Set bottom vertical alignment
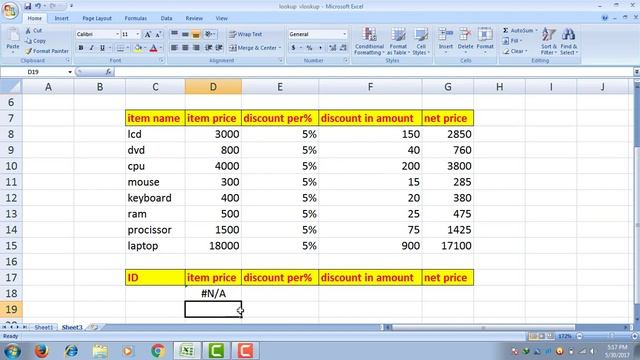Image resolution: width=640 pixels, height=360 pixels. pyautogui.click(x=196, y=34)
